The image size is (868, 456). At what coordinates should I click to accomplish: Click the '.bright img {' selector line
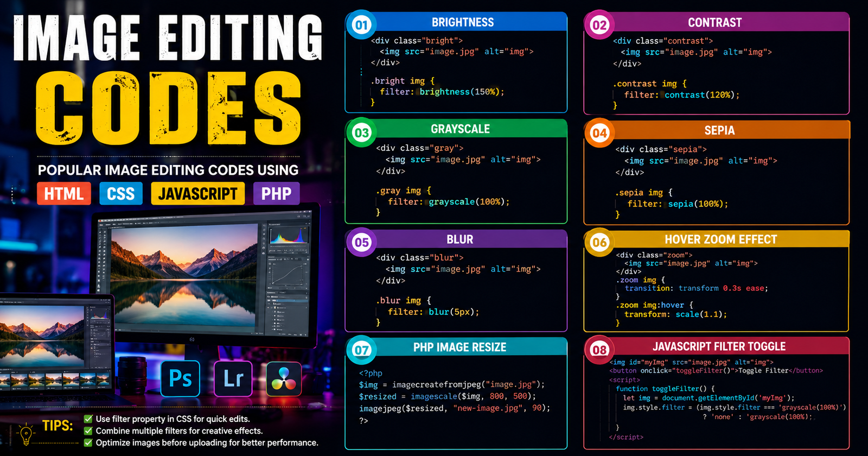coord(403,81)
